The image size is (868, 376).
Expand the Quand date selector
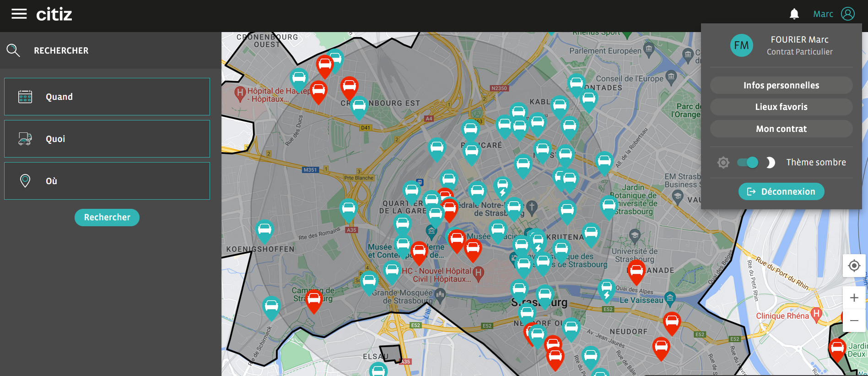point(107,97)
